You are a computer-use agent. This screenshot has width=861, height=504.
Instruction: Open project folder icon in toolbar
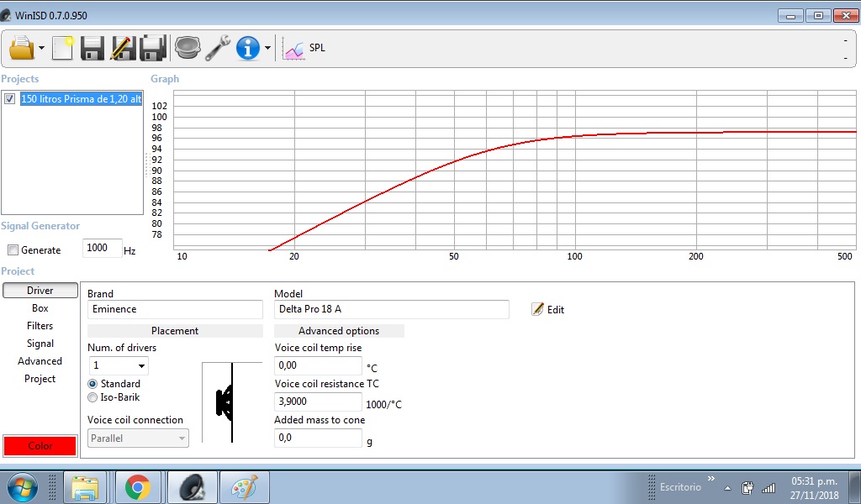point(22,48)
